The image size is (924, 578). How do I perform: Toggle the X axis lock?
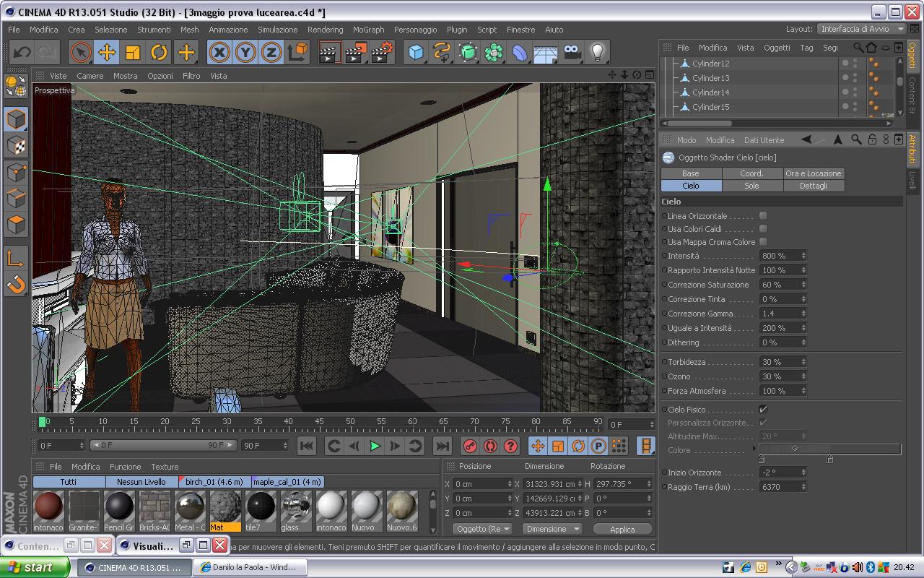(x=219, y=52)
